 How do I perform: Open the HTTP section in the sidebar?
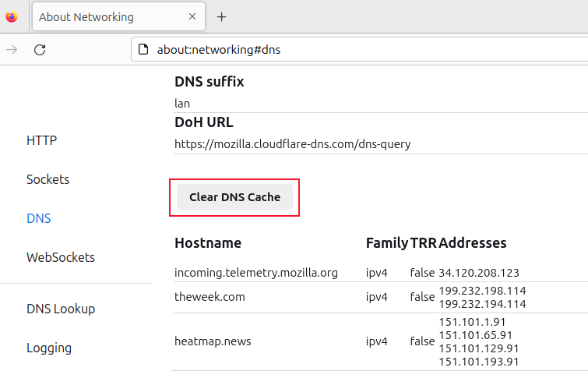41,140
